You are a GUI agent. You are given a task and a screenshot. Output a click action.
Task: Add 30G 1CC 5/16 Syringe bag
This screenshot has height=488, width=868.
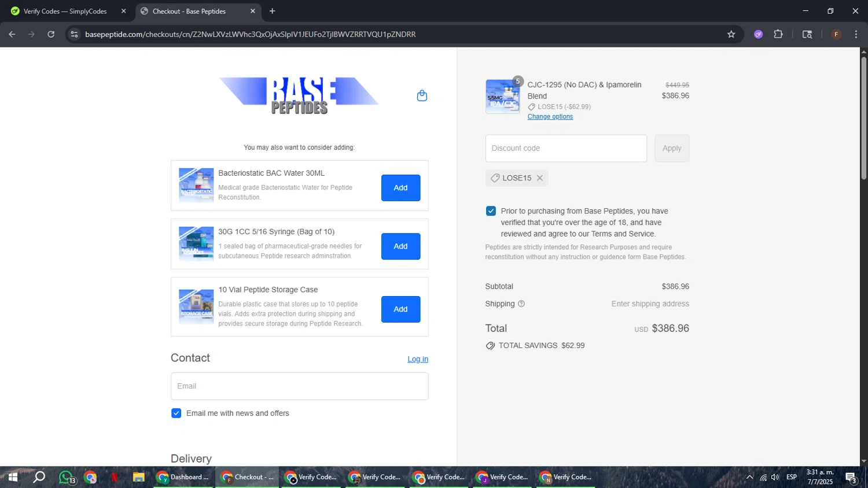point(400,246)
